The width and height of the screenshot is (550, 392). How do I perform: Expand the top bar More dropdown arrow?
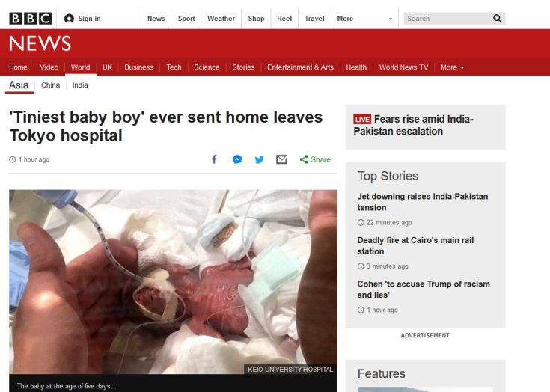point(391,19)
